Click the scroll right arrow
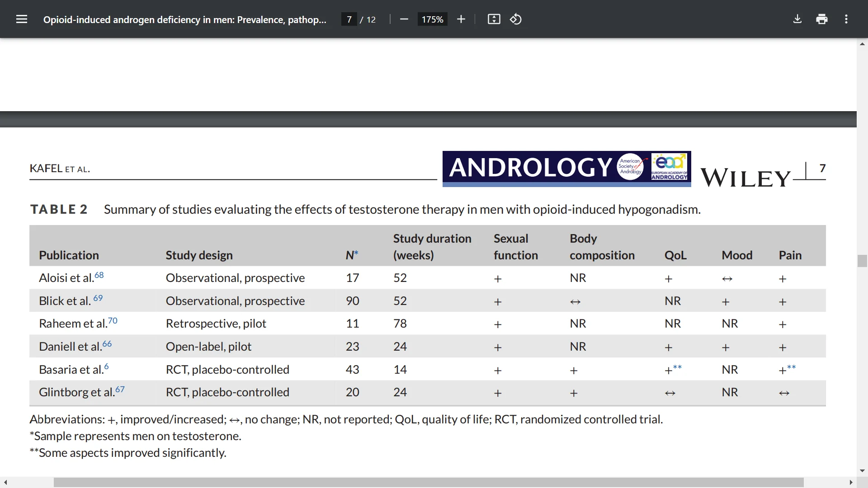Image resolution: width=868 pixels, height=488 pixels. pos(851,483)
